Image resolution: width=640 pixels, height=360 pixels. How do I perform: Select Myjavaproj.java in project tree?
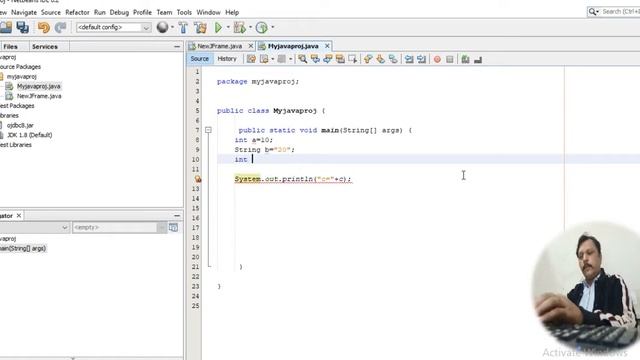click(x=39, y=86)
